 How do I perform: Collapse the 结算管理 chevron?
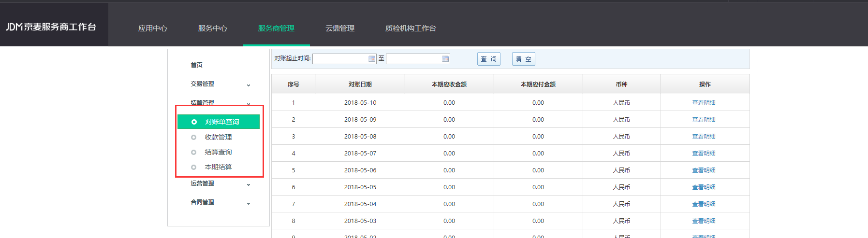point(249,103)
